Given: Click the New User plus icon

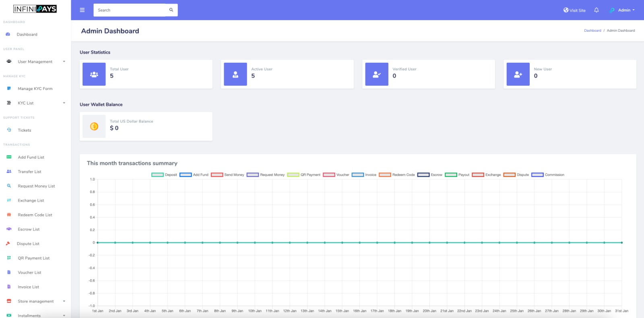Looking at the screenshot, I should tap(518, 74).
